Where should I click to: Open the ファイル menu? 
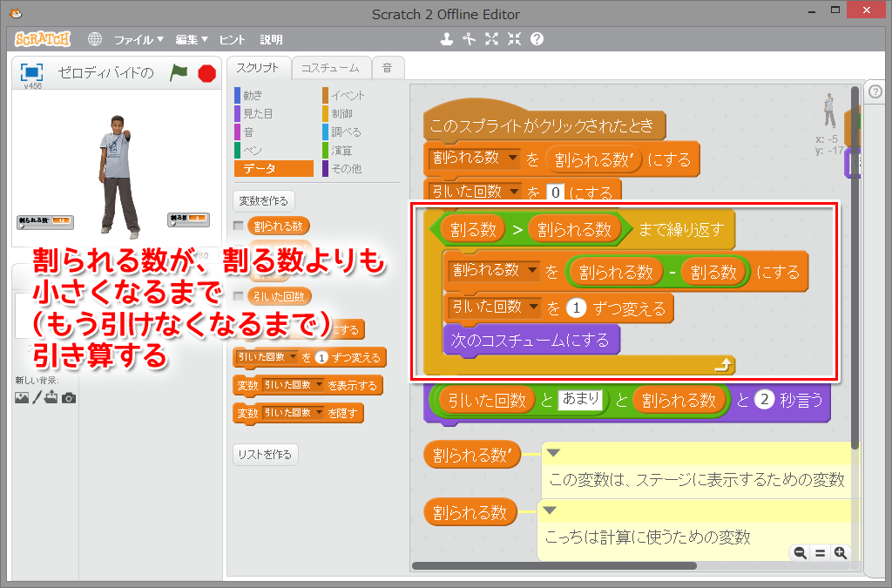click(139, 39)
